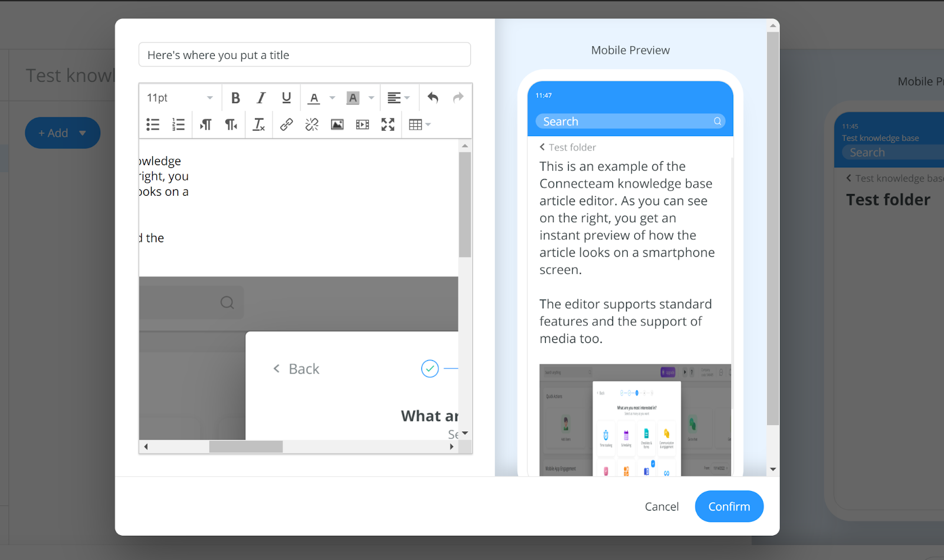Click the insert link icon
Screen dimensions: 944x560
(286, 124)
